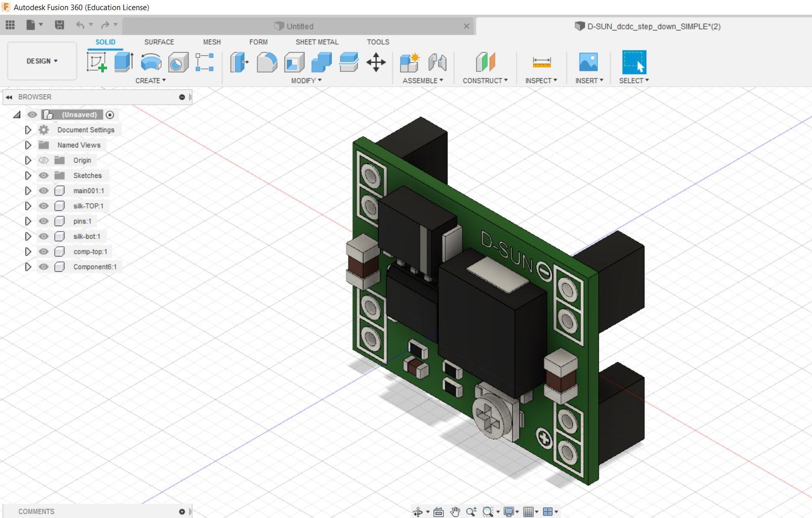Expand the Origin node
Image resolution: width=812 pixels, height=518 pixels.
(28, 160)
